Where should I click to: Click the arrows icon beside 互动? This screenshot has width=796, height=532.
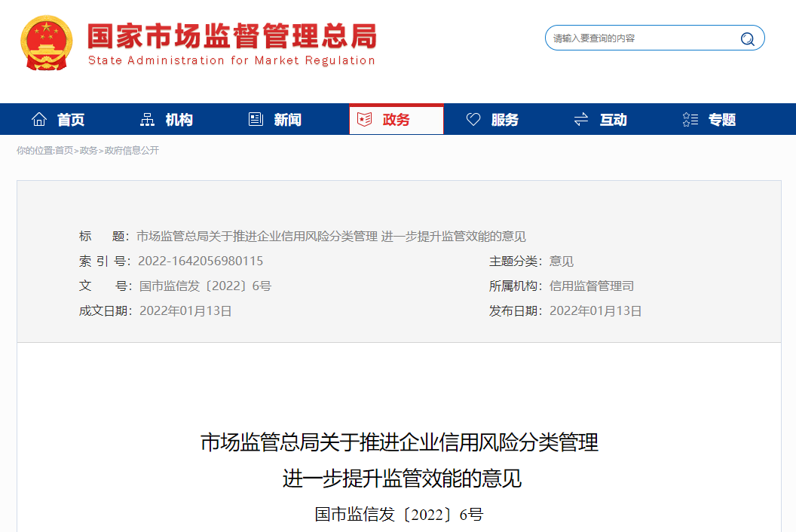click(581, 119)
